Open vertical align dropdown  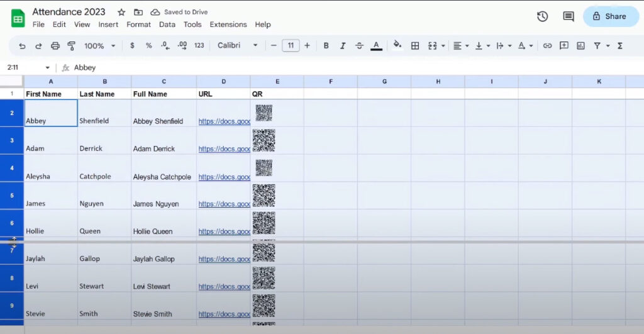click(x=482, y=45)
